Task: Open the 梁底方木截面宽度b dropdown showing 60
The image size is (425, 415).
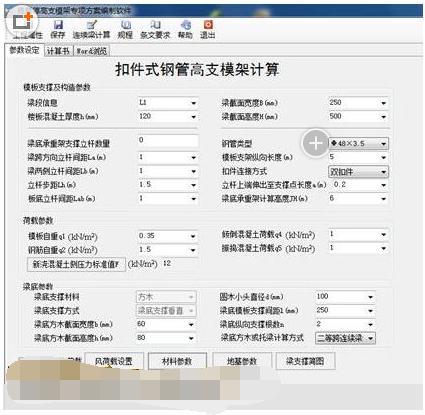Action: tap(166, 324)
